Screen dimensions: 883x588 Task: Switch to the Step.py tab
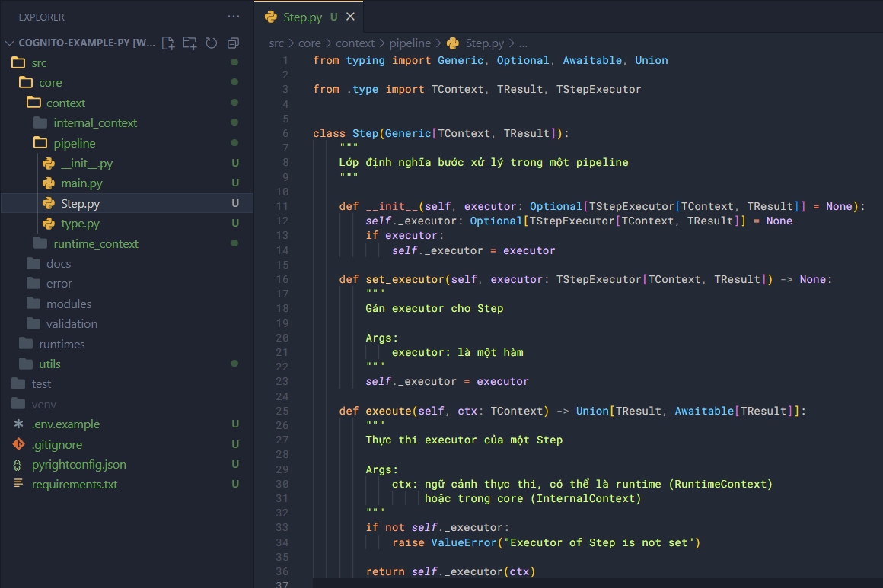pos(302,17)
